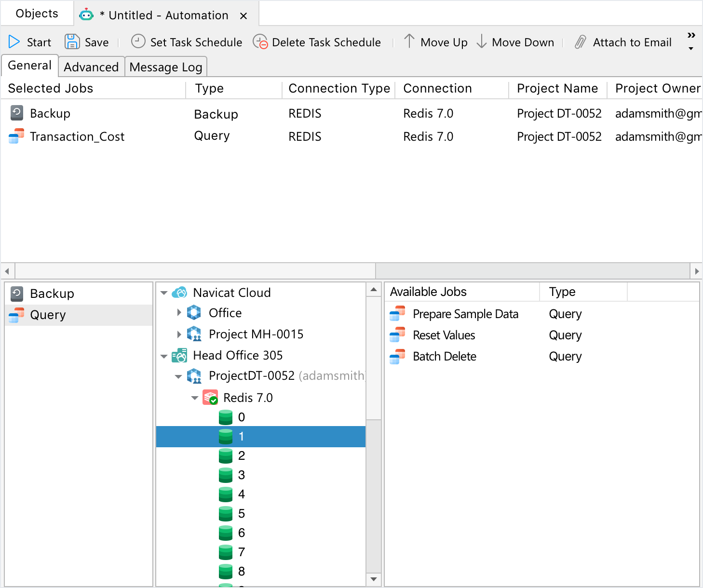Click the Available Jobs column header
The height and width of the screenshot is (588, 703).
tap(462, 292)
